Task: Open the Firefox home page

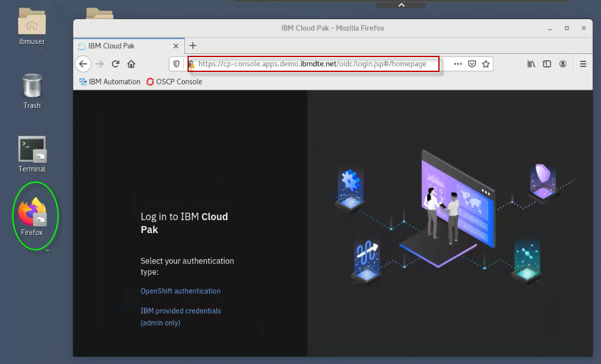Action: tap(130, 64)
